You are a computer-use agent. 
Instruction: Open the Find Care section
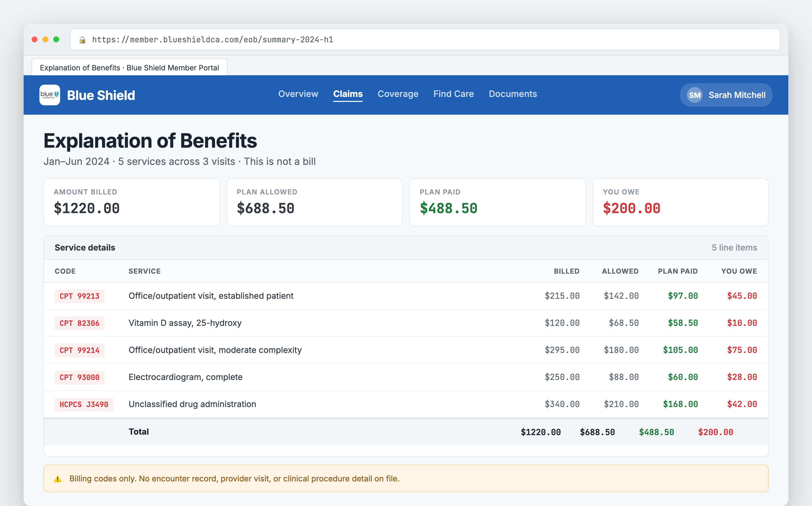(x=454, y=94)
